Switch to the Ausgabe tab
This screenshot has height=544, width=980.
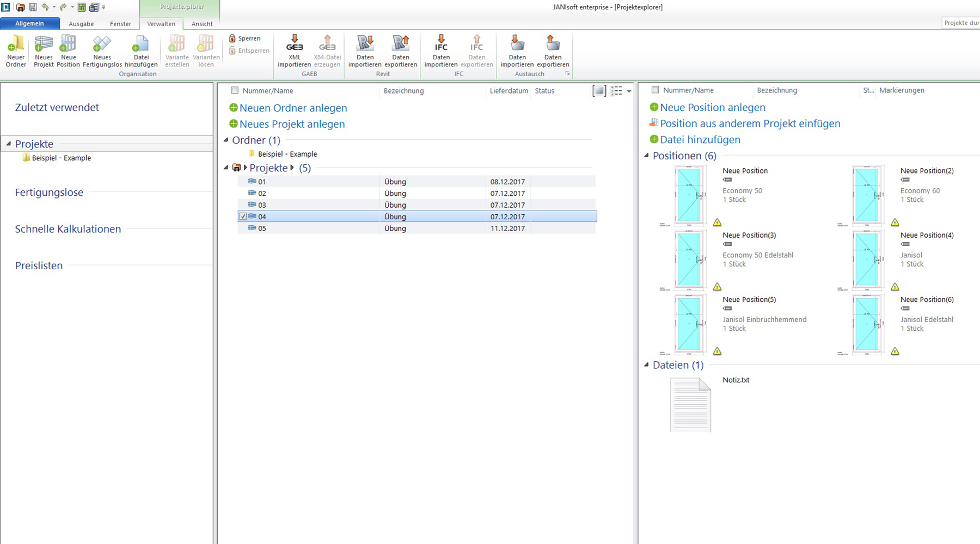tap(81, 24)
